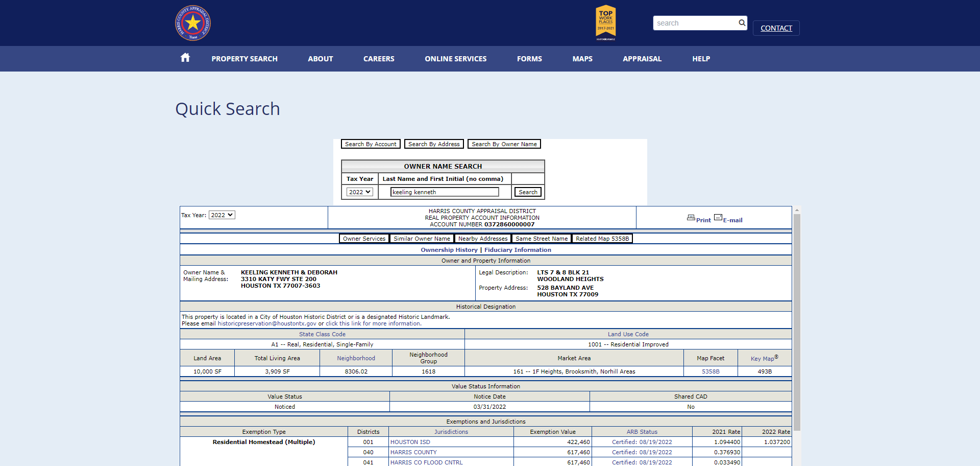This screenshot has width=980, height=466.
Task: Select property address 528 BAYLAND AVE
Action: tap(565, 288)
